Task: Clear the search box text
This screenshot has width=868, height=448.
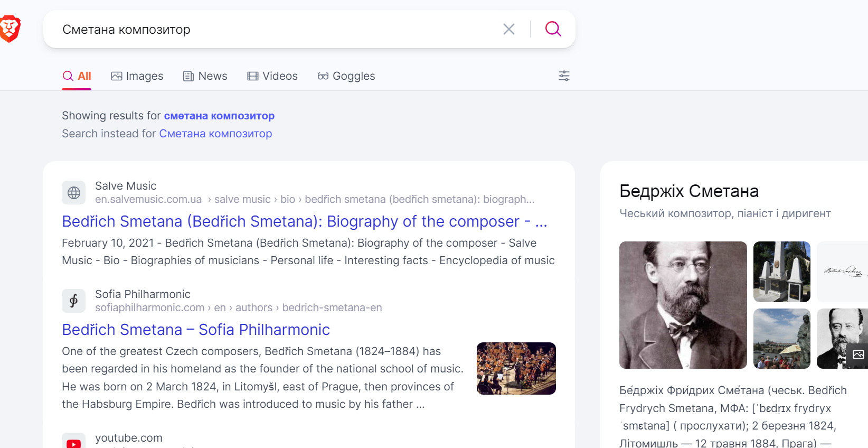Action: (508, 29)
